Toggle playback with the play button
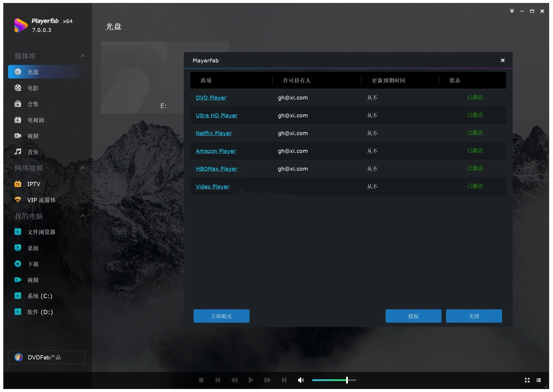 (251, 380)
